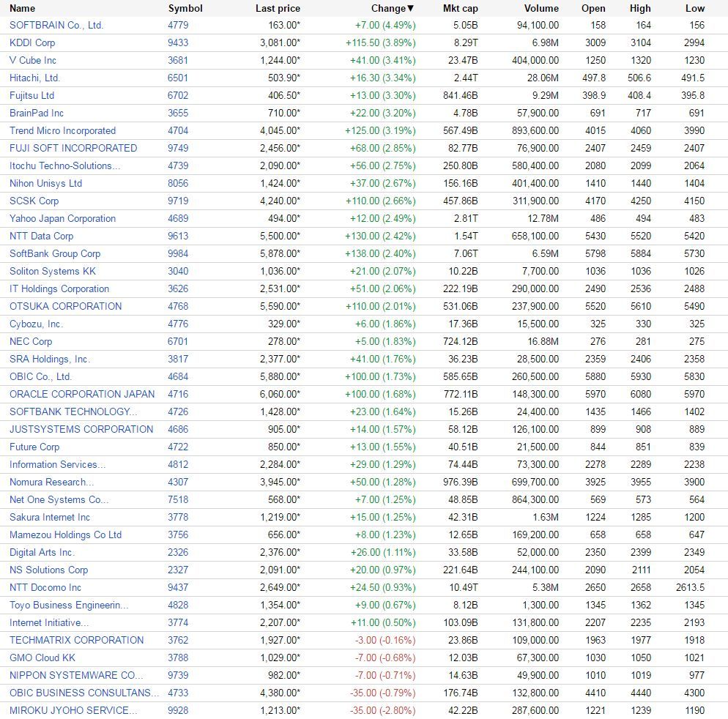Select MIROKU JYOHO change -35.00 (-2.80%)

(382, 711)
